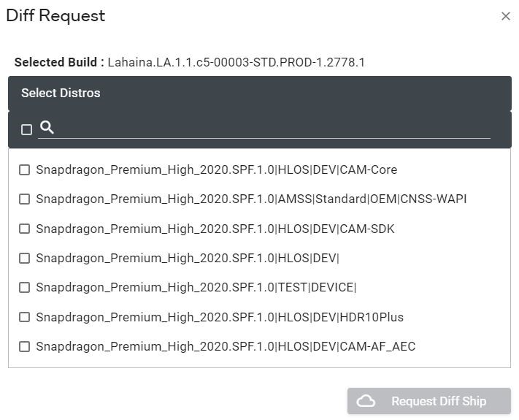The width and height of the screenshot is (519, 420).
Task: Check the HLOS|DEV|CAM-Core distro checkbox
Action: 25,169
